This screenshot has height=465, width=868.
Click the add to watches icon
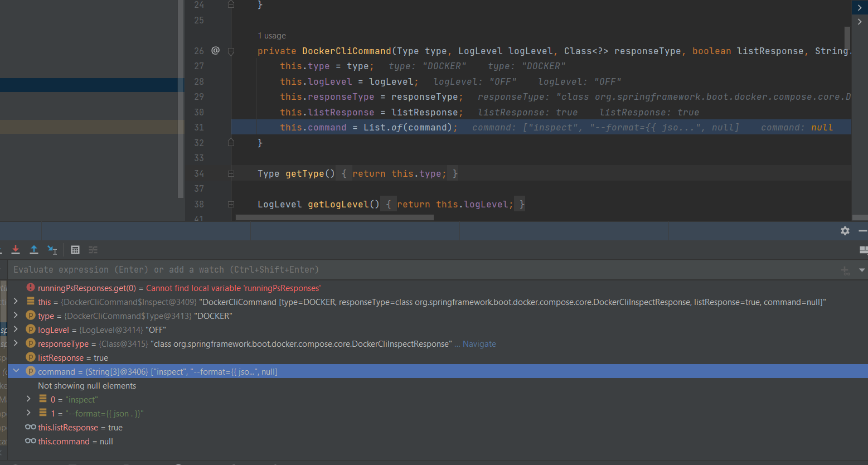pyautogui.click(x=846, y=270)
